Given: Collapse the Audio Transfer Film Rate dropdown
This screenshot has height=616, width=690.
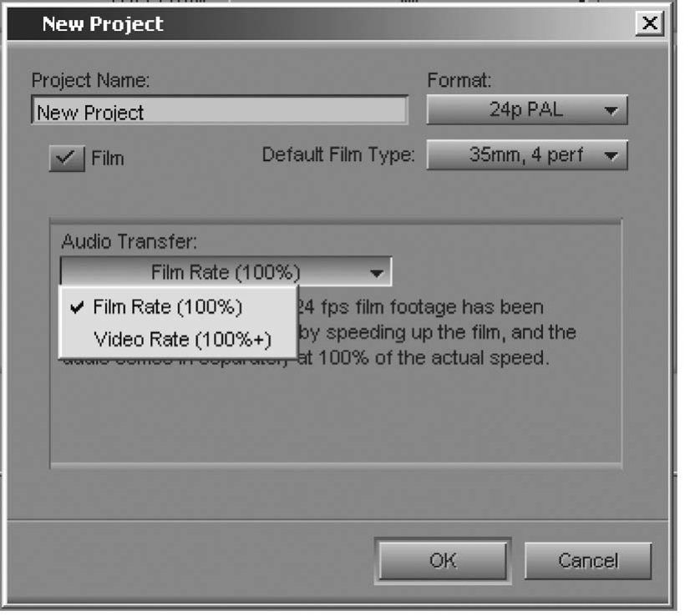Looking at the screenshot, I should tap(226, 272).
